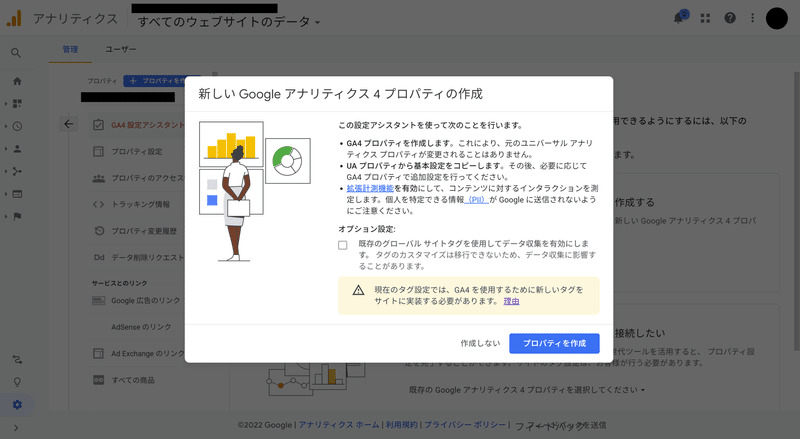The height and width of the screenshot is (439, 800).
Task: Open the search icon in left sidebar
Action: coord(16,53)
